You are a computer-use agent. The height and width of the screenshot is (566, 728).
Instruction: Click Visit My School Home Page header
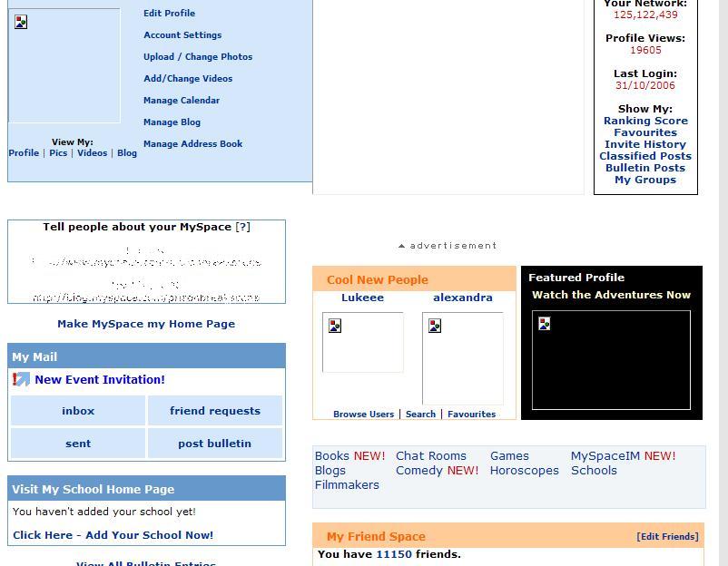click(x=146, y=489)
